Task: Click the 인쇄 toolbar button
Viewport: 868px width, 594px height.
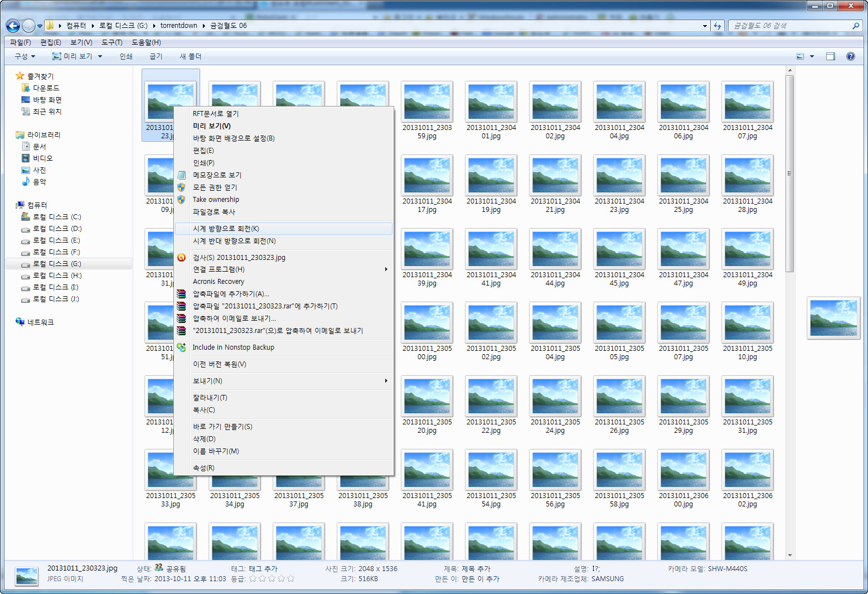Action: click(126, 56)
